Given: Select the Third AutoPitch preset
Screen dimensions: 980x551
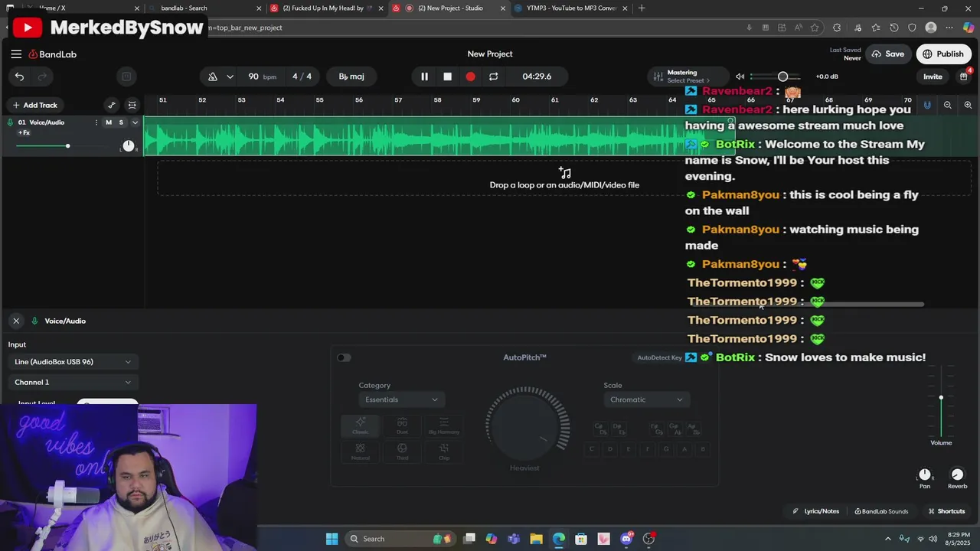Looking at the screenshot, I should click(402, 452).
